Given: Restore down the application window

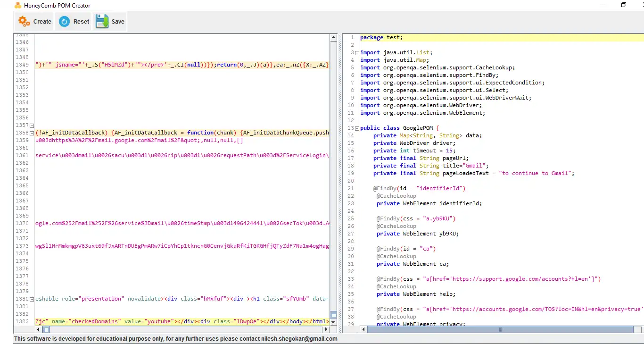Looking at the screenshot, I should pyautogui.click(x=624, y=5).
